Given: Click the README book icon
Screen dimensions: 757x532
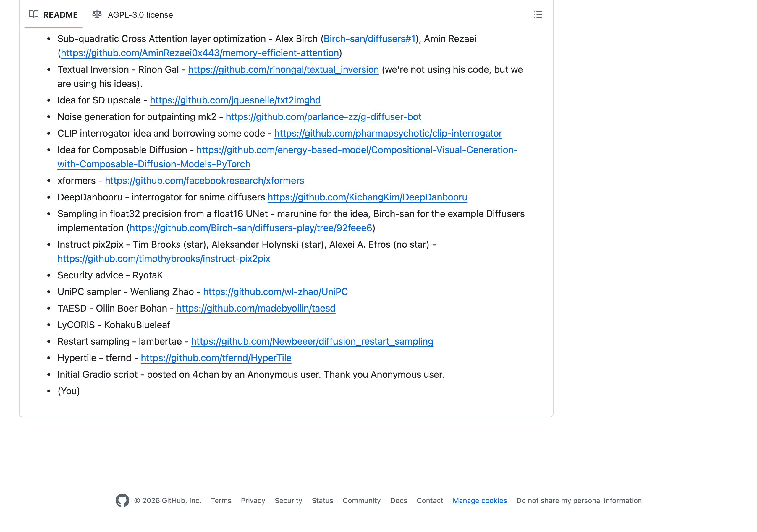Looking at the screenshot, I should pos(34,14).
